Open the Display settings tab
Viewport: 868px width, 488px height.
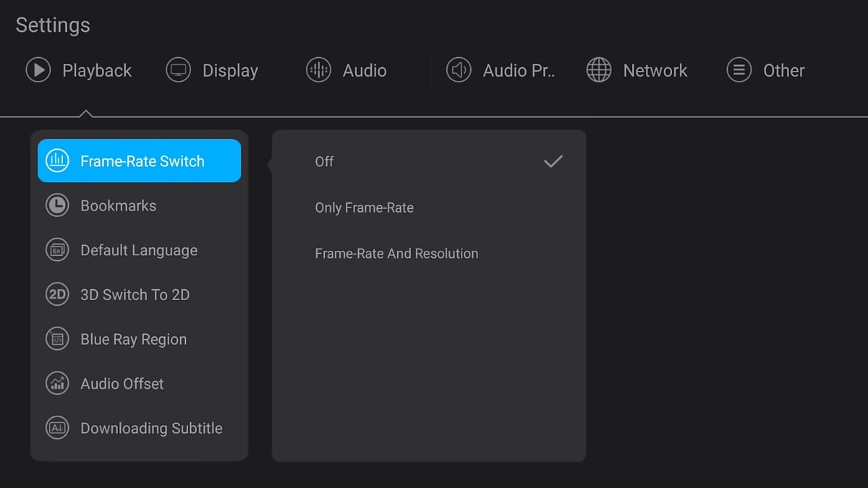coord(229,71)
